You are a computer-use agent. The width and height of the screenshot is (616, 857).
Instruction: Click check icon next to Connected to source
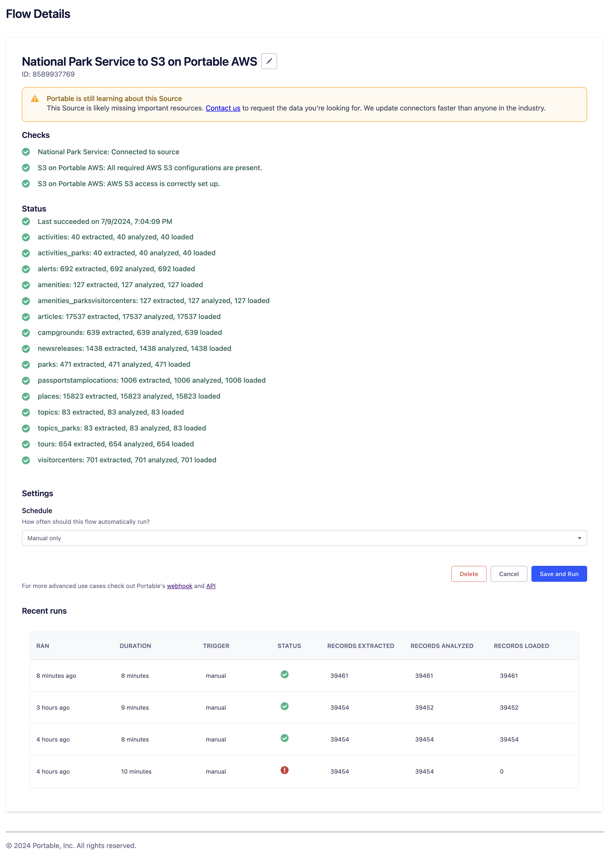click(26, 152)
